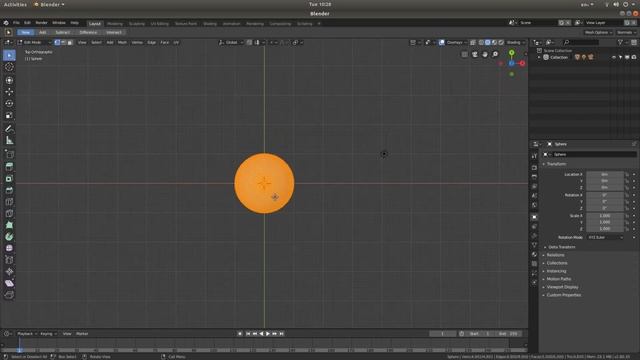
Task: Jump to the last frame
Action: coord(282,334)
